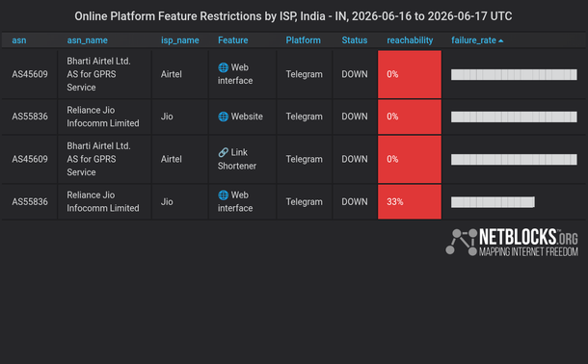Screen dimensions: 588x364
Task: Click Telegram in the Airtel Web interface row
Action: (305, 74)
